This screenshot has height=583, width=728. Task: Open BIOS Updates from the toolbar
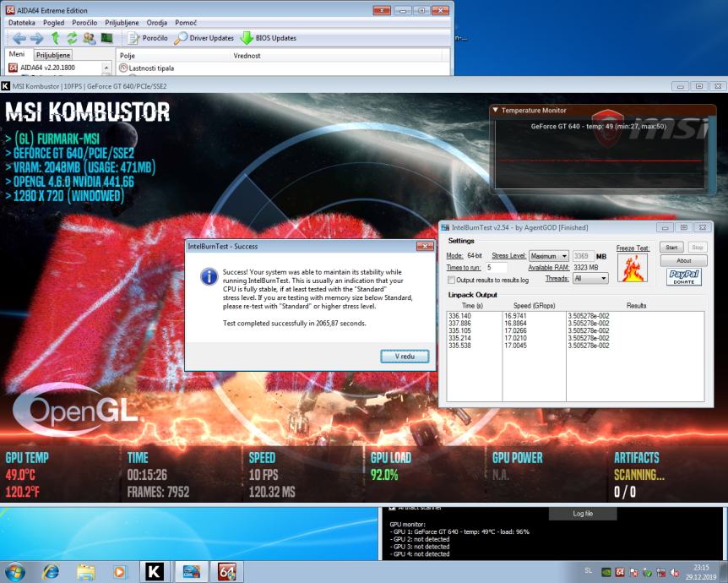point(268,38)
